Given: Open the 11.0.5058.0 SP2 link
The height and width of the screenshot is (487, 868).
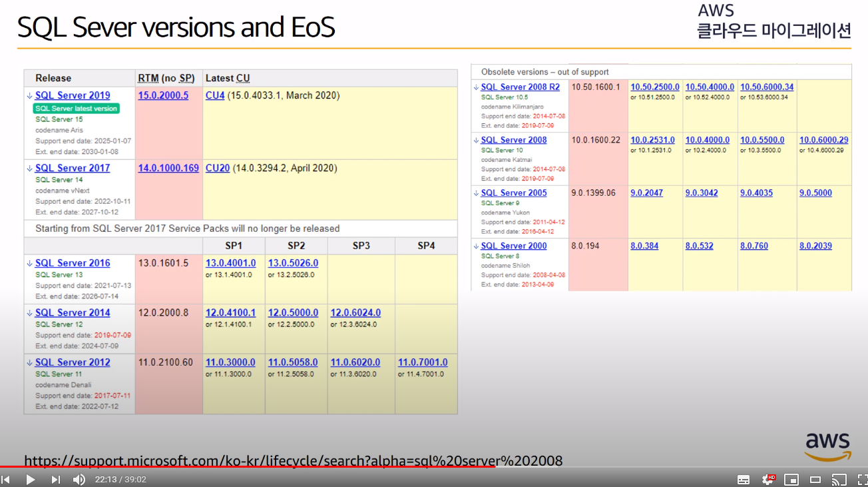Looking at the screenshot, I should point(293,362).
